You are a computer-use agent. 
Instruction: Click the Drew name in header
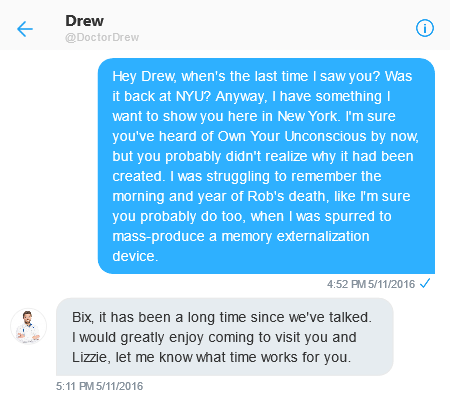tap(84, 21)
